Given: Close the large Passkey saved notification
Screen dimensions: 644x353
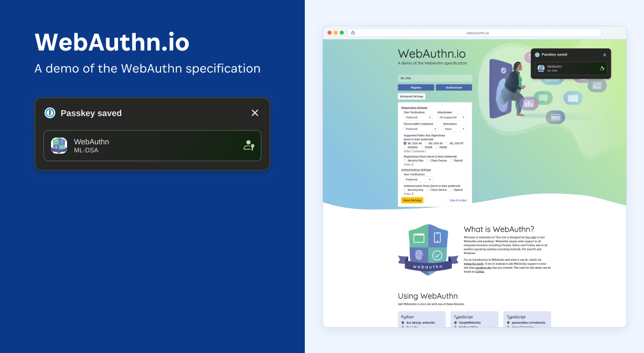Looking at the screenshot, I should coord(255,113).
